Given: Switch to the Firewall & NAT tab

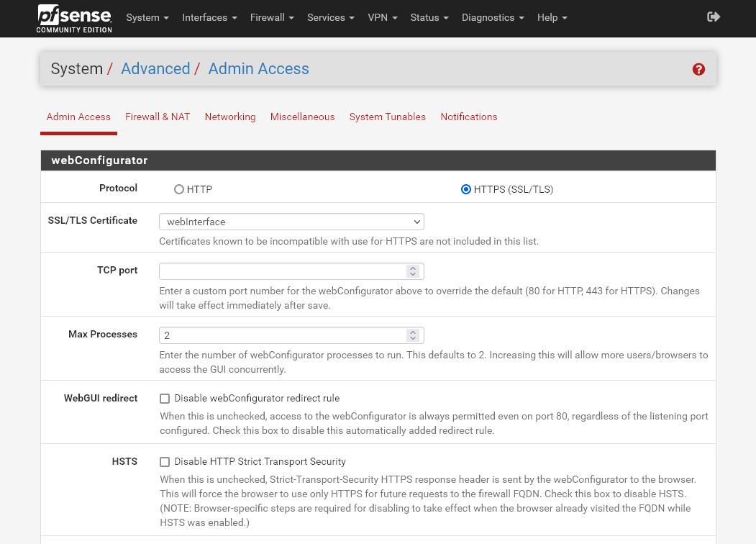Looking at the screenshot, I should tap(158, 117).
